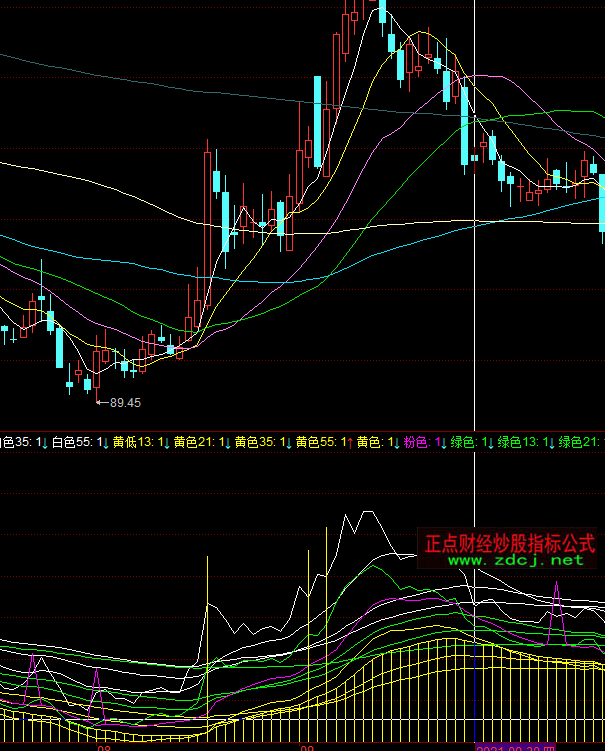Click the red 正点财经炒股指标公式 watermark title
Screen dimensions: 605x751
pos(510,543)
